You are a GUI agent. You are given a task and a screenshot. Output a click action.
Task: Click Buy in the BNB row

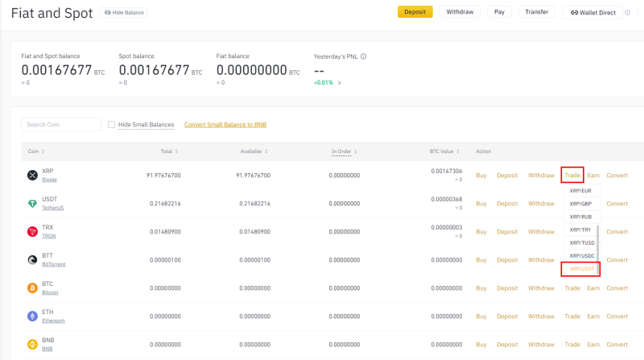(x=481, y=345)
